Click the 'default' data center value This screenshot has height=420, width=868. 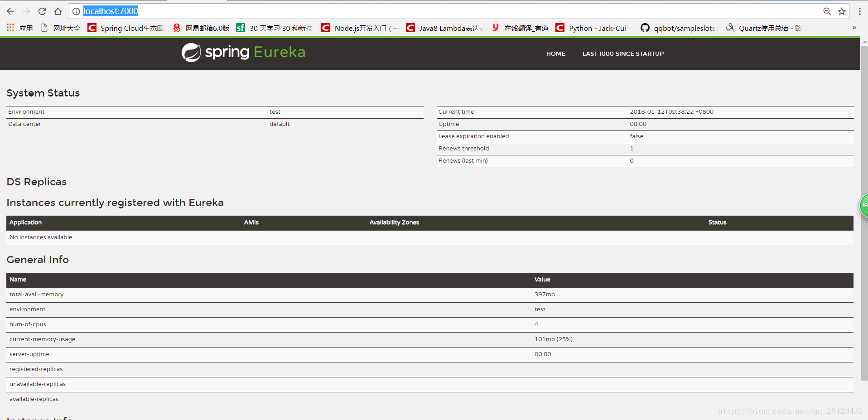click(280, 124)
